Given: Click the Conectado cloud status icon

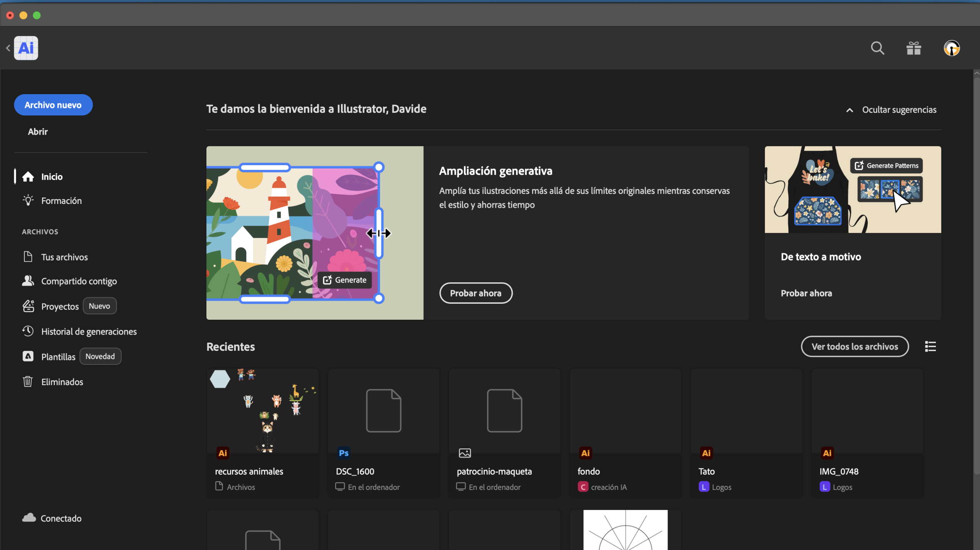Looking at the screenshot, I should [x=29, y=518].
